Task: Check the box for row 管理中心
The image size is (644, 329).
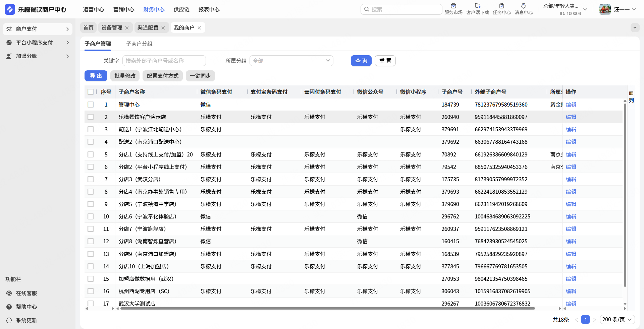Action: coord(91,105)
